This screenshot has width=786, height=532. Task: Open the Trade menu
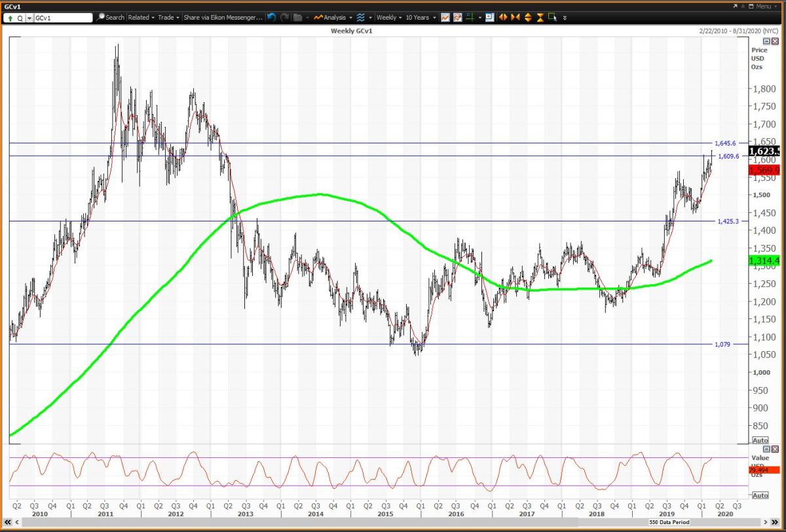tap(169, 18)
